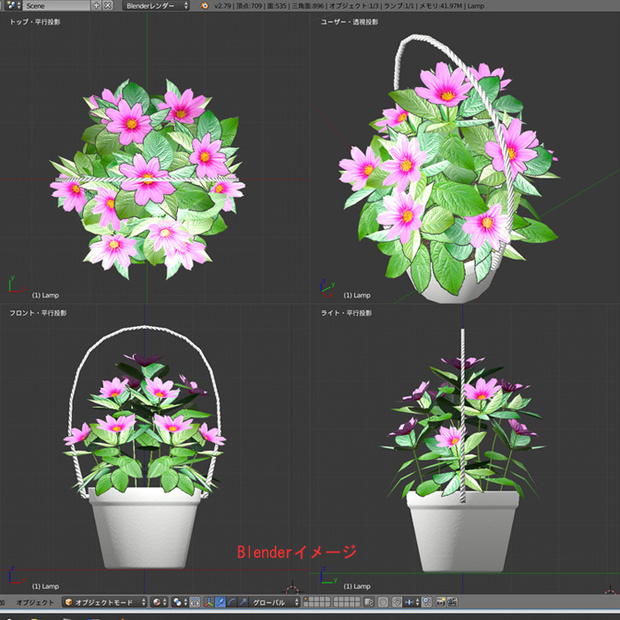Click the Scene name input field
This screenshot has width=620, height=620.
tap(57, 6)
